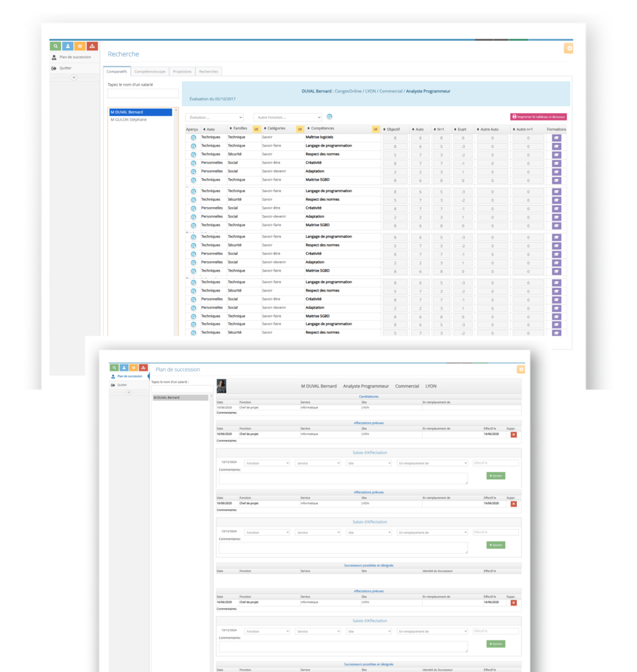Select M GULON Stéphane in the employee list
This screenshot has height=672, width=637.
[129, 119]
